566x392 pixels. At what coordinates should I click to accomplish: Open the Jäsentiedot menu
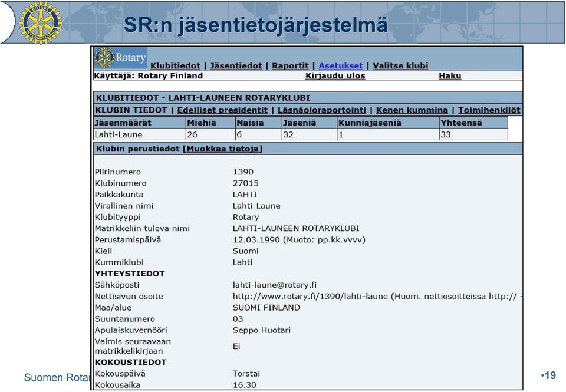tap(236, 65)
